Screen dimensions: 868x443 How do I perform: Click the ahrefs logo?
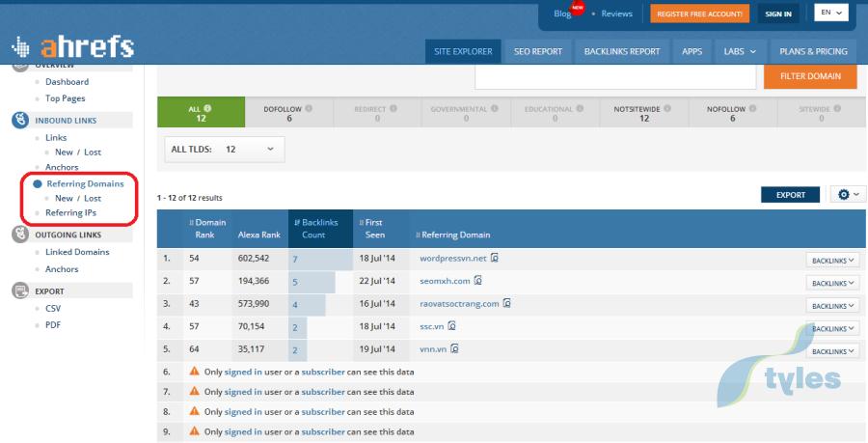(72, 46)
